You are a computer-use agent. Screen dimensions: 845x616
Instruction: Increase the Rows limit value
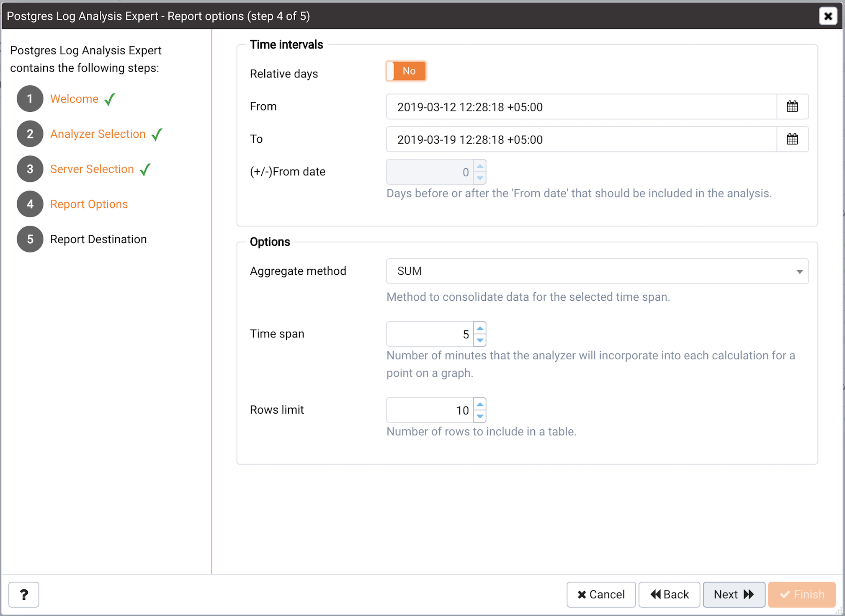480,405
